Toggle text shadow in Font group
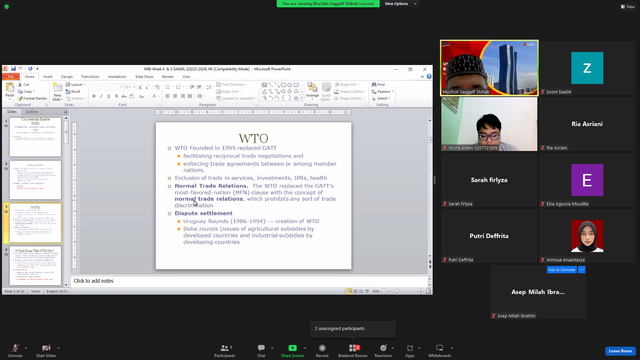Screen dimensions: 640x360 coord(116,96)
